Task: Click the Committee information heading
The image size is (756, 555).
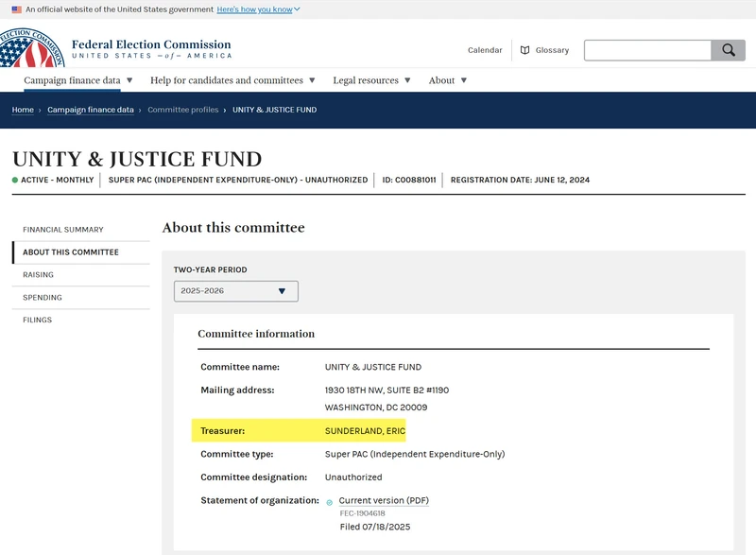Action: tap(256, 334)
